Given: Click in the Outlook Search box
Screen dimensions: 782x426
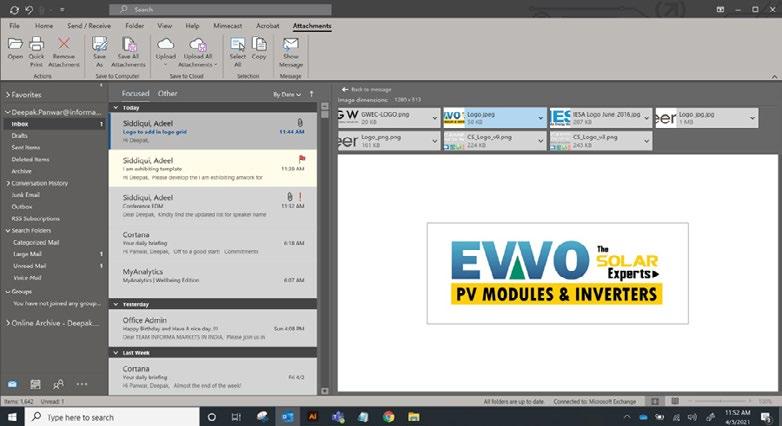Looking at the screenshot, I should click(220, 9).
